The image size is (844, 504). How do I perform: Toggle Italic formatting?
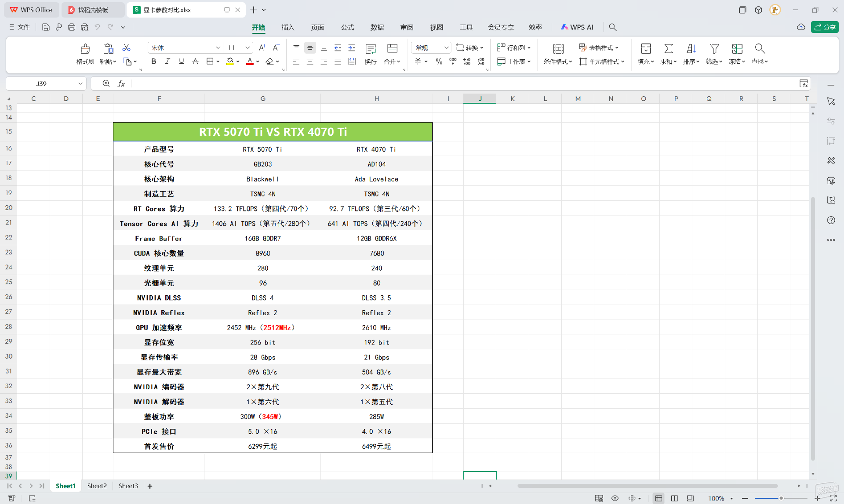(167, 62)
